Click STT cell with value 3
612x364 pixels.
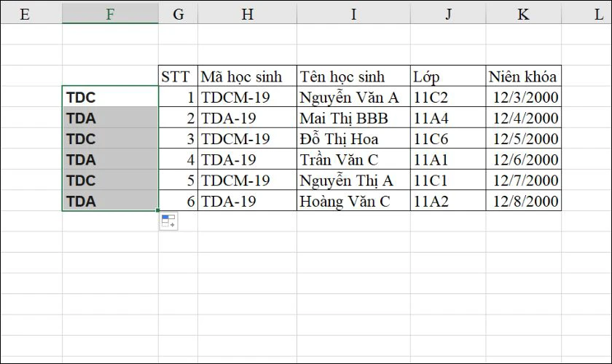(178, 138)
